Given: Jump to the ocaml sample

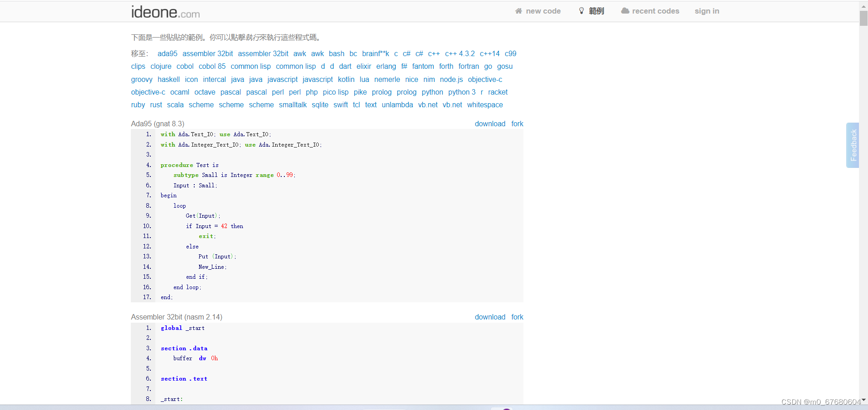Looking at the screenshot, I should click(180, 92).
